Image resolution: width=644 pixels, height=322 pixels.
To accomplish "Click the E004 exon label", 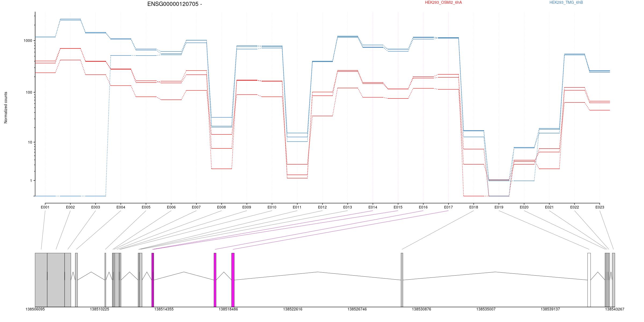I will 121,207.
